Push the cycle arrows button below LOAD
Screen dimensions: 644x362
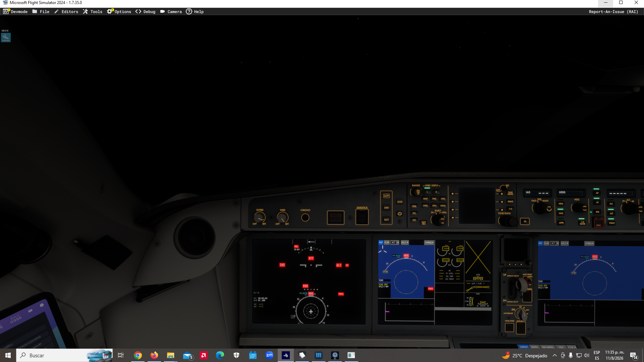pyautogui.click(x=399, y=214)
